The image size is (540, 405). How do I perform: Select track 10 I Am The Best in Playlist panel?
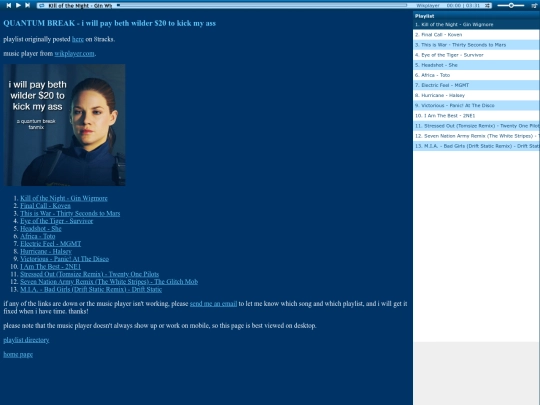click(476, 116)
